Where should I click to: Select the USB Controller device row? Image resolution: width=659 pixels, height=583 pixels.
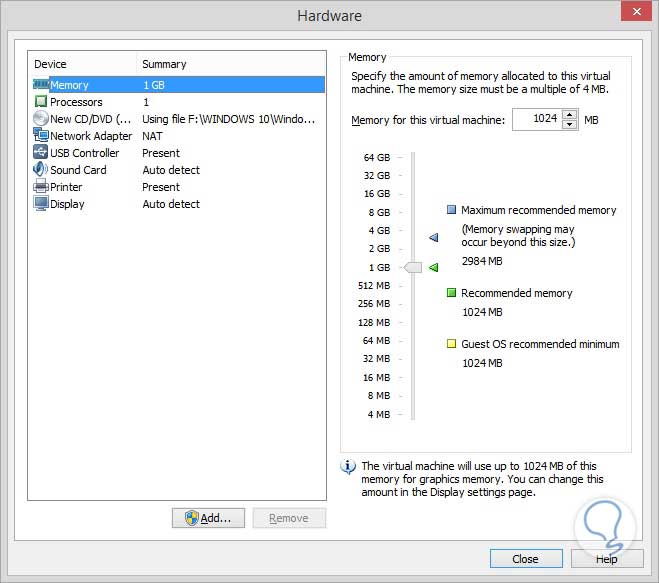(179, 153)
